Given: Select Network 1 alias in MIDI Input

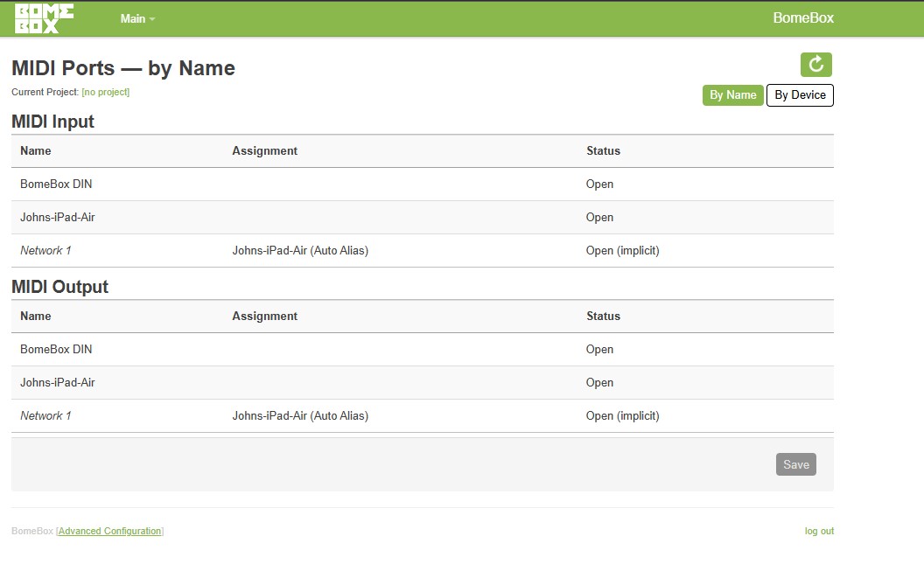Looking at the screenshot, I should click(45, 250).
